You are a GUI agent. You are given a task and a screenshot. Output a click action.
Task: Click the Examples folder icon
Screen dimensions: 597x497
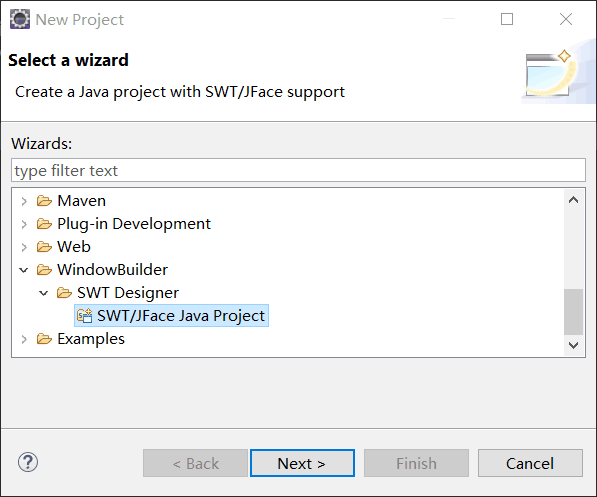click(44, 339)
